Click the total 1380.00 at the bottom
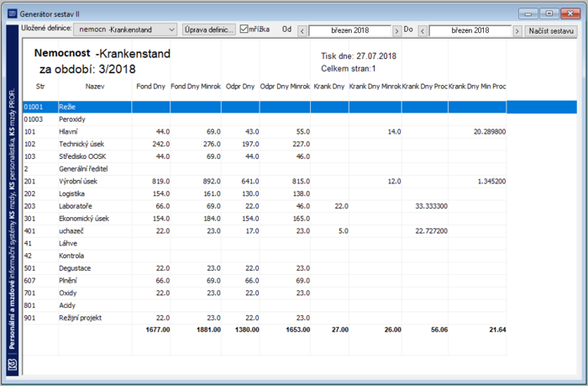This screenshot has width=588, height=386. 247,330
